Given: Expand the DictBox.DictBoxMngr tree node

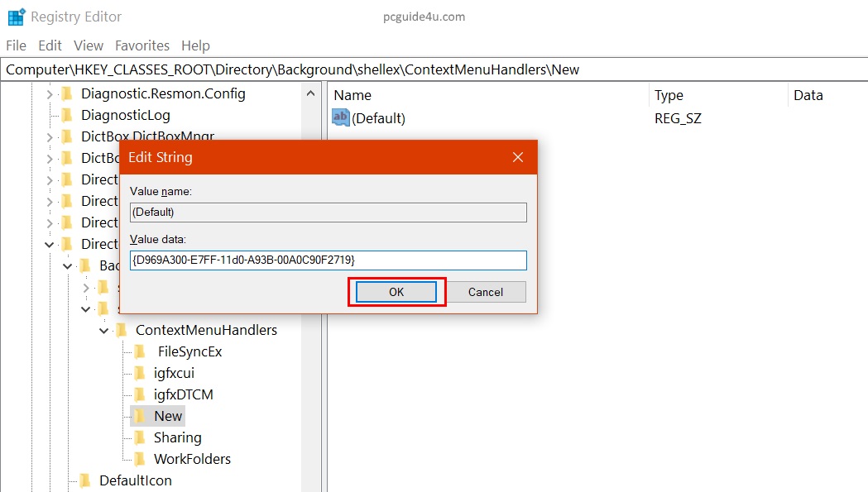Looking at the screenshot, I should 50,137.
